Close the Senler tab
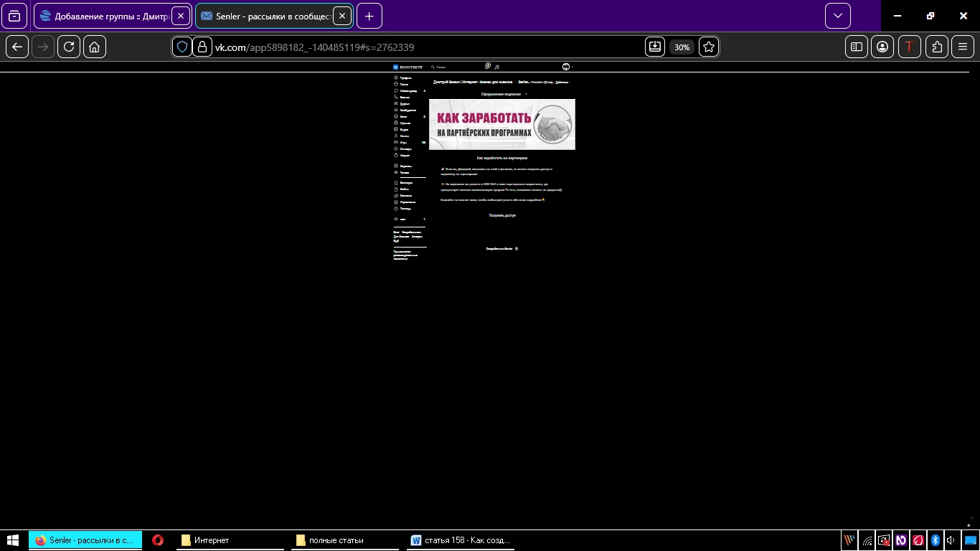The image size is (980, 551). 342,16
